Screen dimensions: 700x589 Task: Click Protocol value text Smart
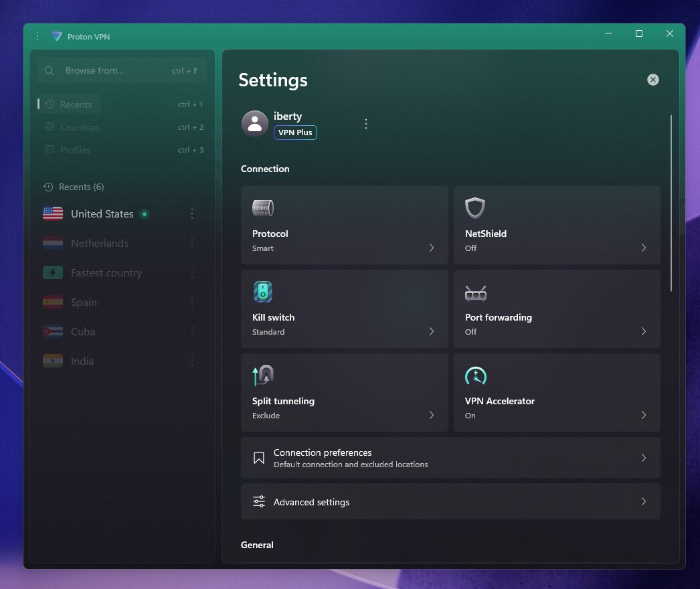click(x=262, y=248)
